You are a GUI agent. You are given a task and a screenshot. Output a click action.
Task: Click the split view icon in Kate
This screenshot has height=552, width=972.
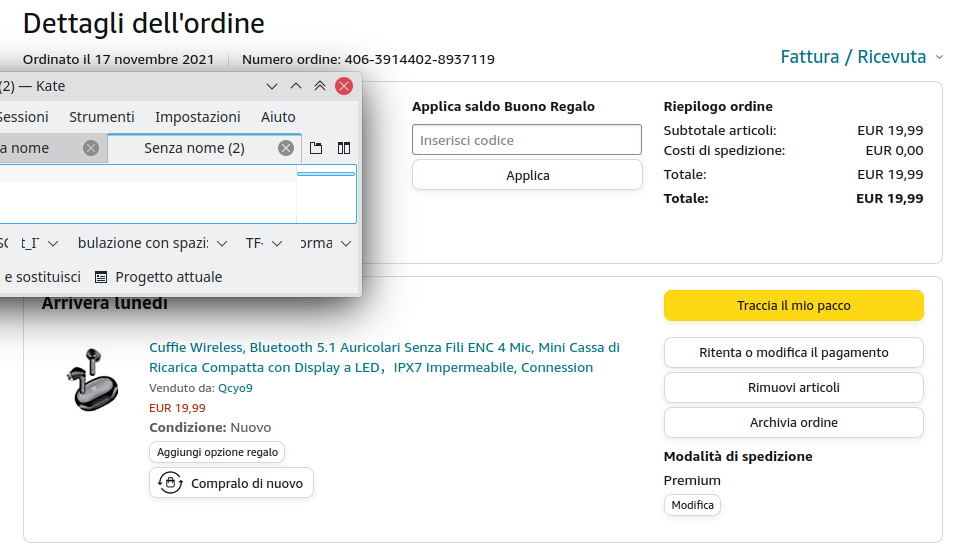[344, 148]
